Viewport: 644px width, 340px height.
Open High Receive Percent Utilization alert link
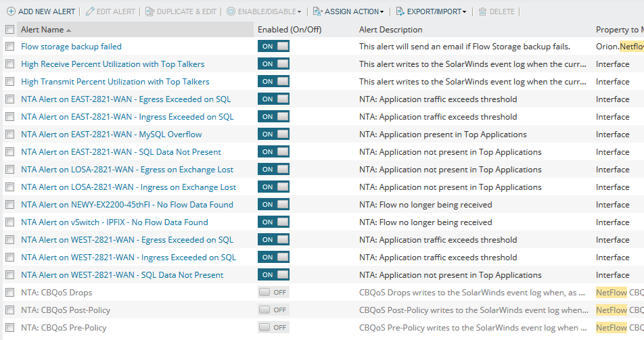tap(112, 64)
